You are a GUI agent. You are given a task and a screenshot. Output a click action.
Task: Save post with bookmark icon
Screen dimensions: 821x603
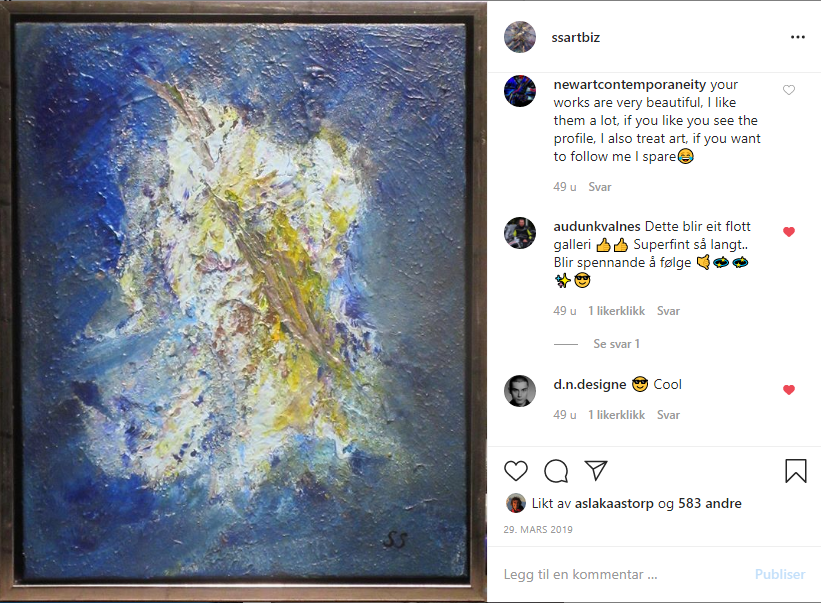click(x=795, y=471)
